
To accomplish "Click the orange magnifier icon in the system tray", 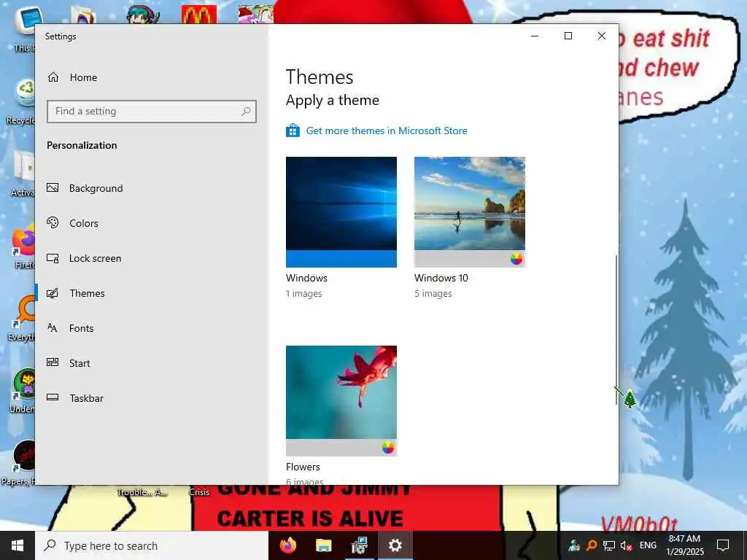I will (592, 545).
